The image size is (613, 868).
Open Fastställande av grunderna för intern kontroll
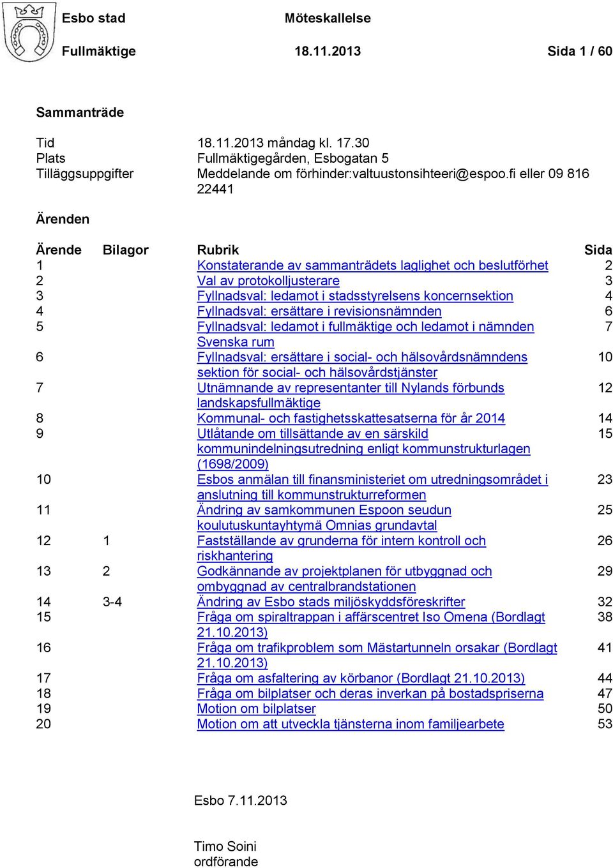coord(341,541)
